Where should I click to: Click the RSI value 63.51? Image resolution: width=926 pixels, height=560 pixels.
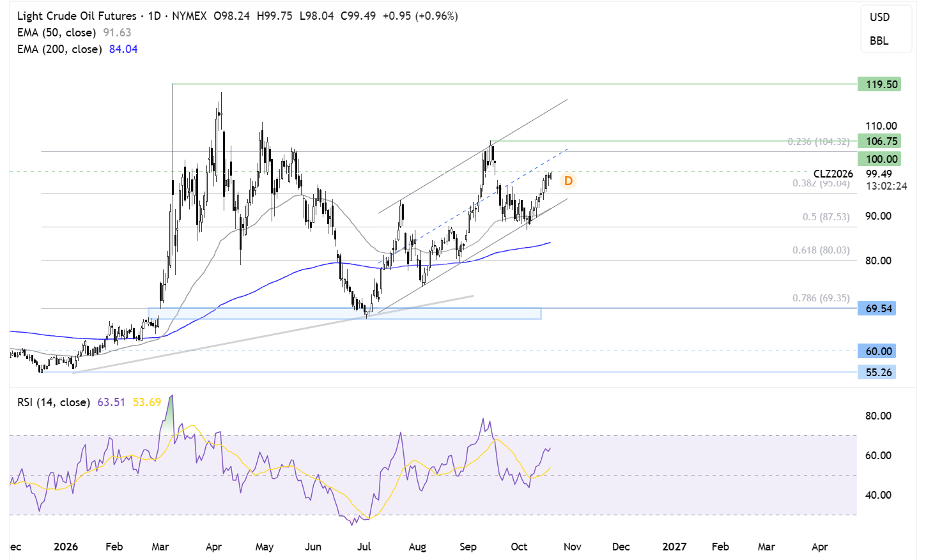coord(111,402)
